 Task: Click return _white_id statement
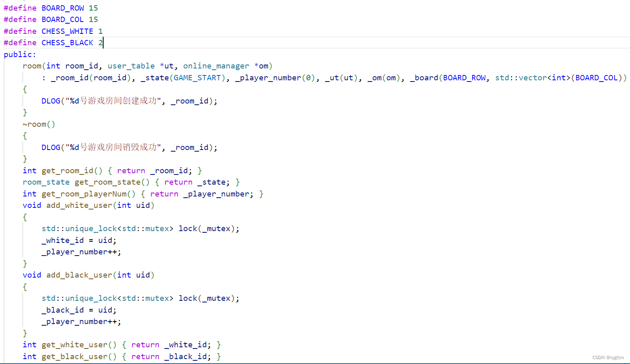point(171,344)
